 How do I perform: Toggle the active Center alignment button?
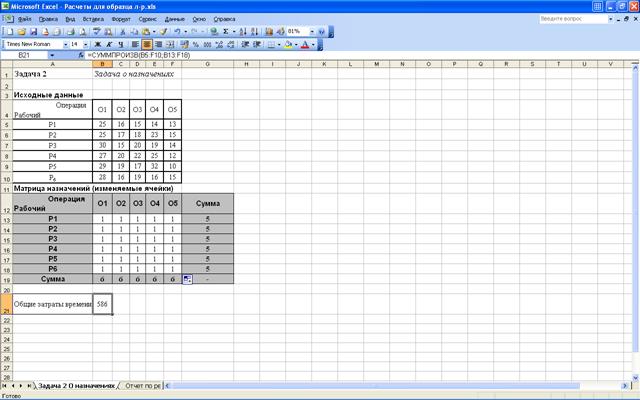(x=147, y=44)
